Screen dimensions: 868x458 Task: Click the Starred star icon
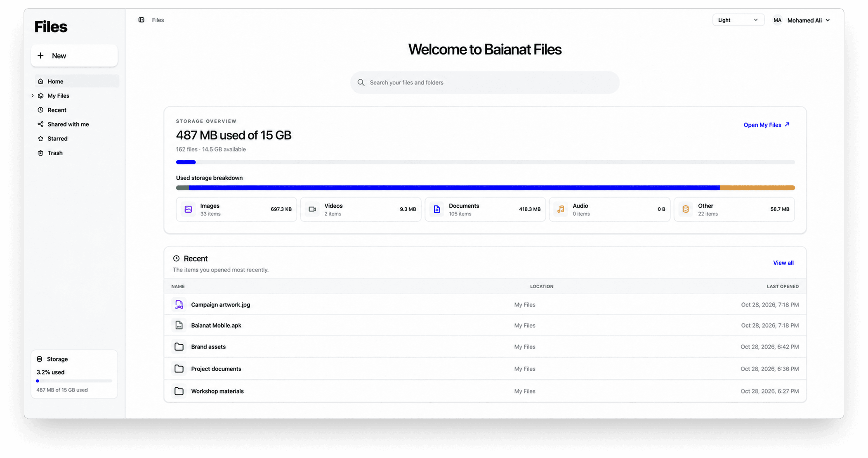tap(40, 138)
